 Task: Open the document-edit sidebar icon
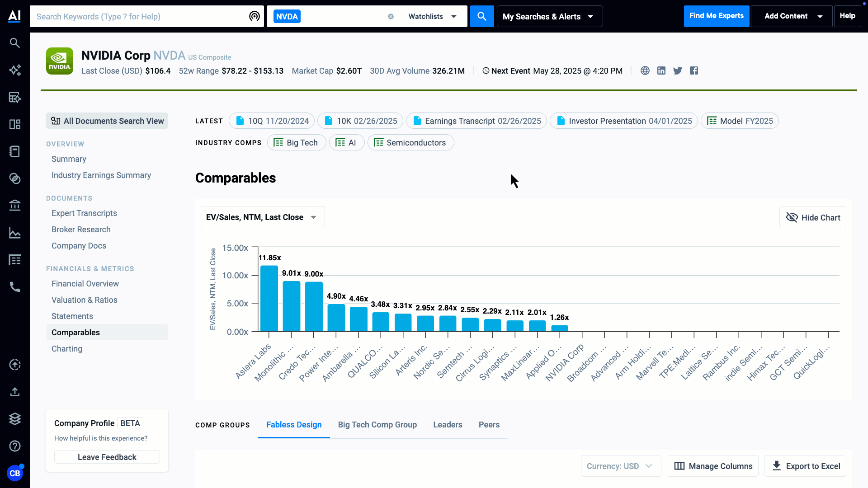pos(15,97)
